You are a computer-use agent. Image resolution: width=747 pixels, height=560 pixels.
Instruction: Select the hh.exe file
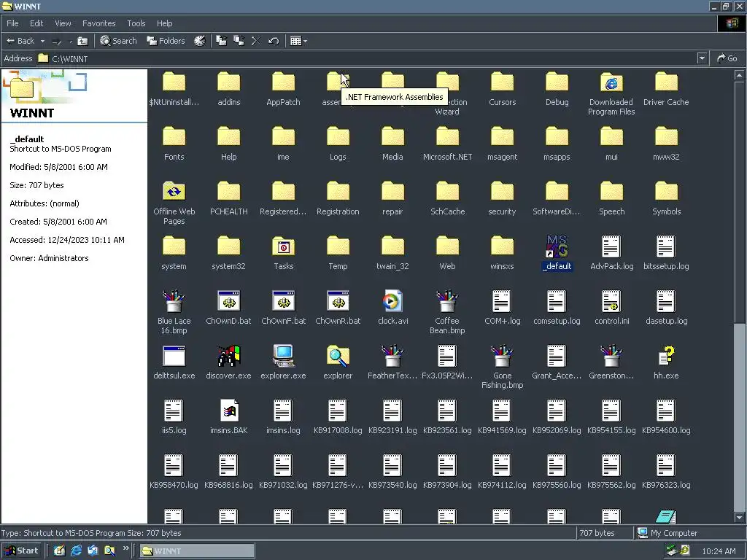[x=666, y=363]
